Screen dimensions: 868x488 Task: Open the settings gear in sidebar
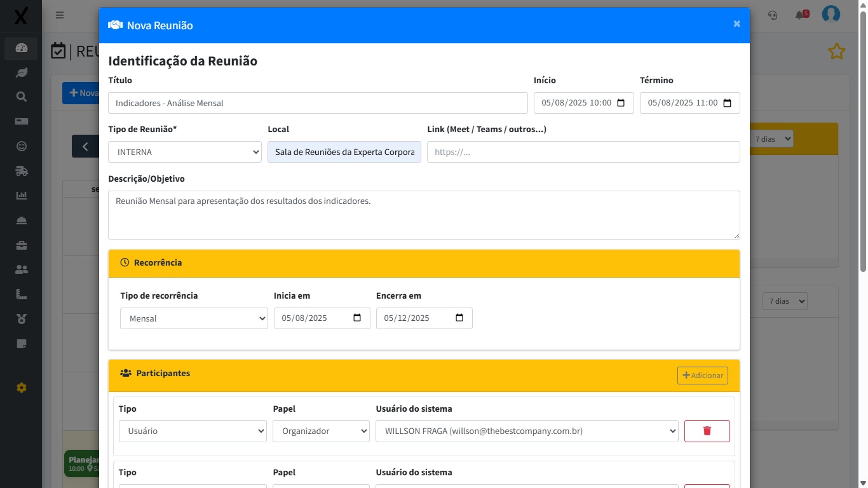[x=22, y=388]
